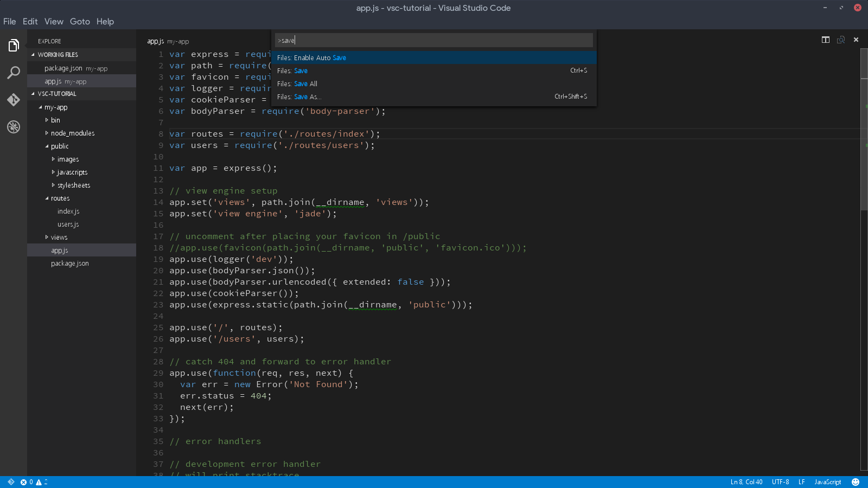Open the Explorer view icon in activity bar
Image resolution: width=868 pixels, height=488 pixels.
(x=14, y=46)
